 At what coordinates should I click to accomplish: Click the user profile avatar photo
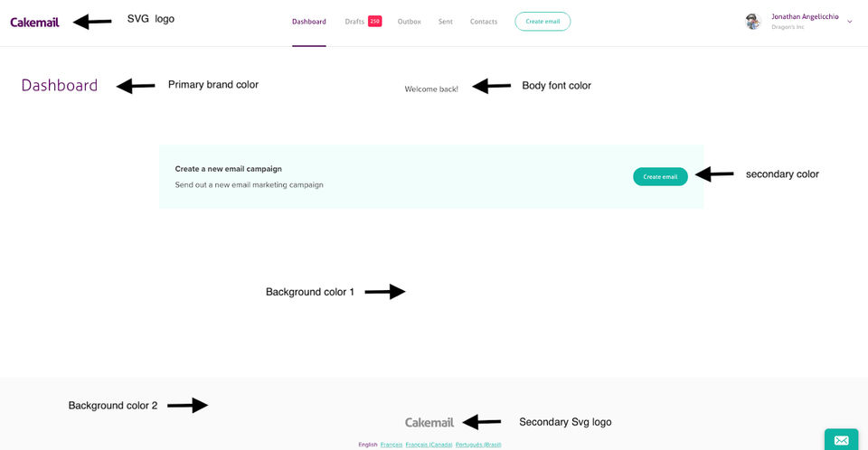(752, 22)
